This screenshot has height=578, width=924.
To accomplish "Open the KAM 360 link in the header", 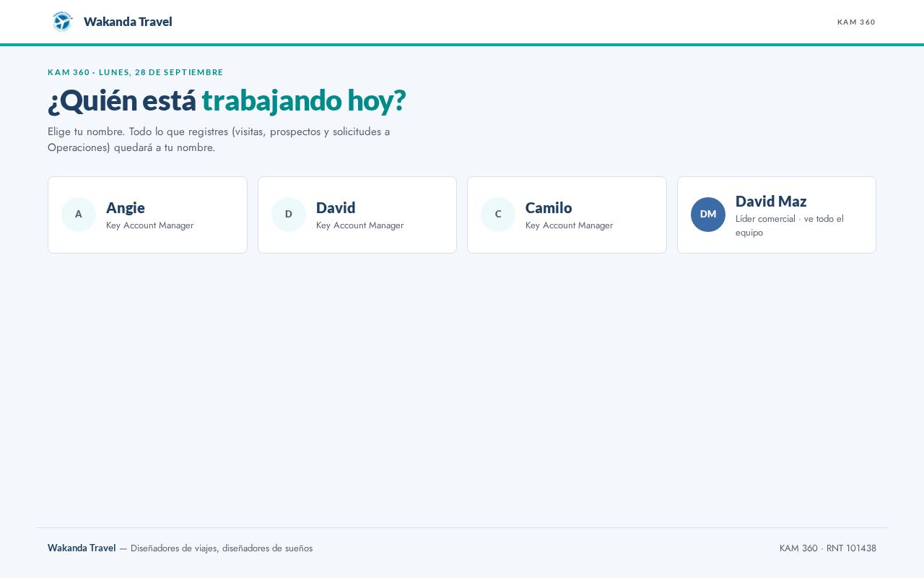I will click(x=856, y=22).
